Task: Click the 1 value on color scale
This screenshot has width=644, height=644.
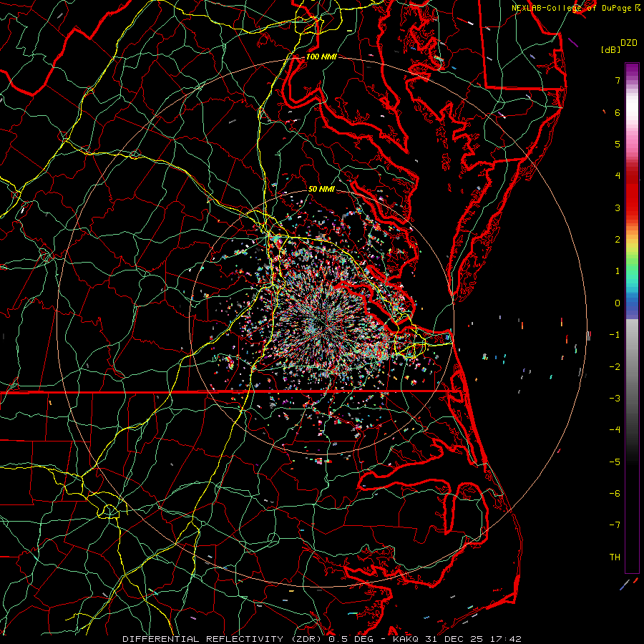Action: click(x=618, y=271)
